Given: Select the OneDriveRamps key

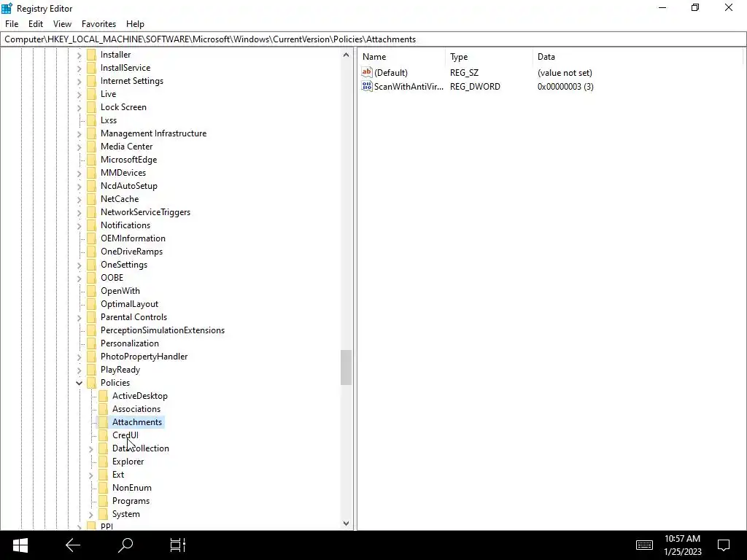Looking at the screenshot, I should [131, 252].
